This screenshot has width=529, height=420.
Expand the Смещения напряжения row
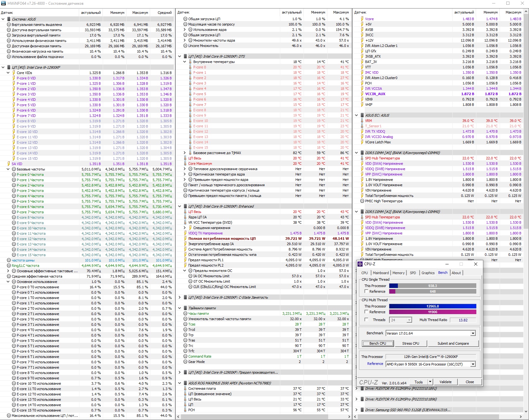(185, 228)
